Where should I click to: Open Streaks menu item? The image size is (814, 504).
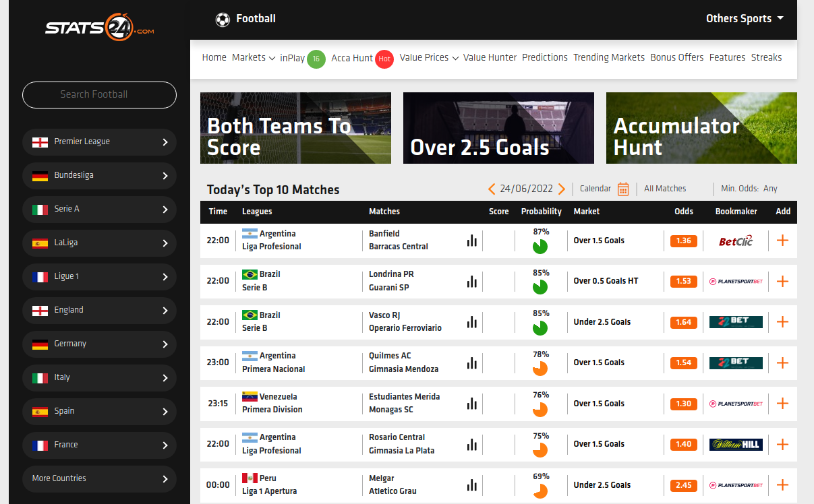(x=767, y=58)
